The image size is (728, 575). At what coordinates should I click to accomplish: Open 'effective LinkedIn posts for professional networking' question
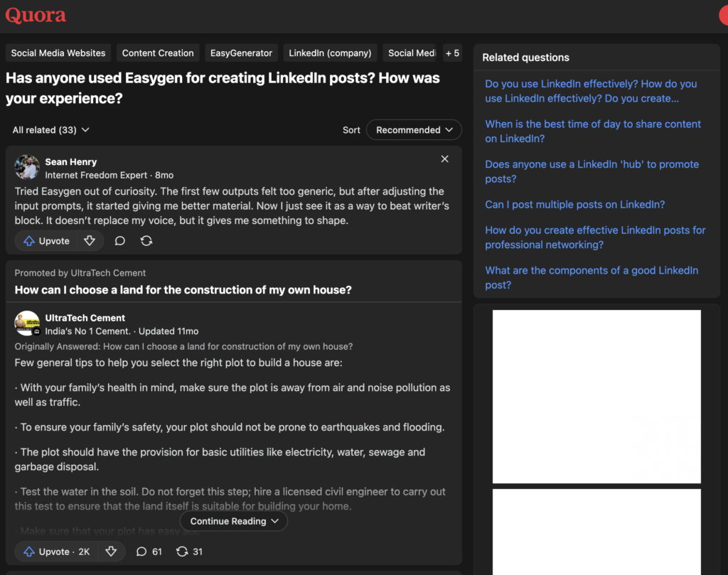[595, 237]
